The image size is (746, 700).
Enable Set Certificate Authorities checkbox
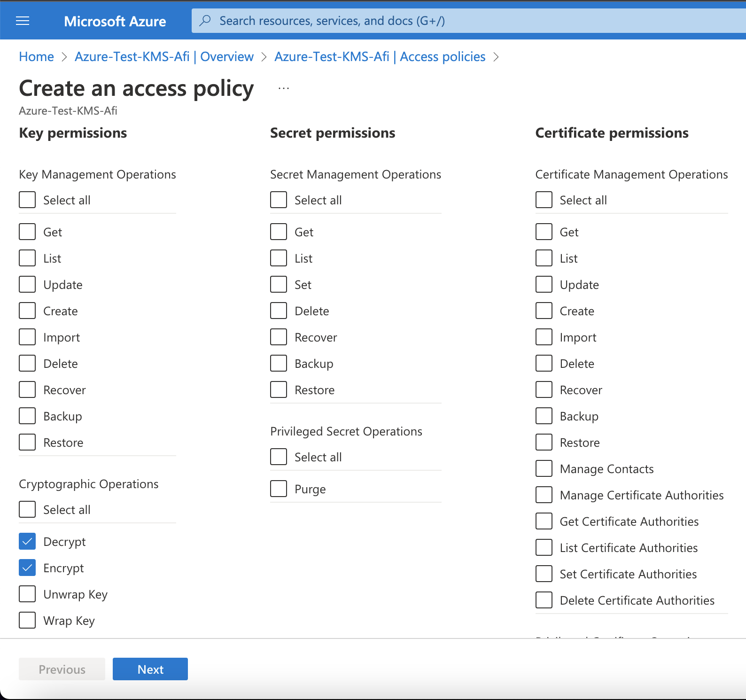pyautogui.click(x=544, y=574)
